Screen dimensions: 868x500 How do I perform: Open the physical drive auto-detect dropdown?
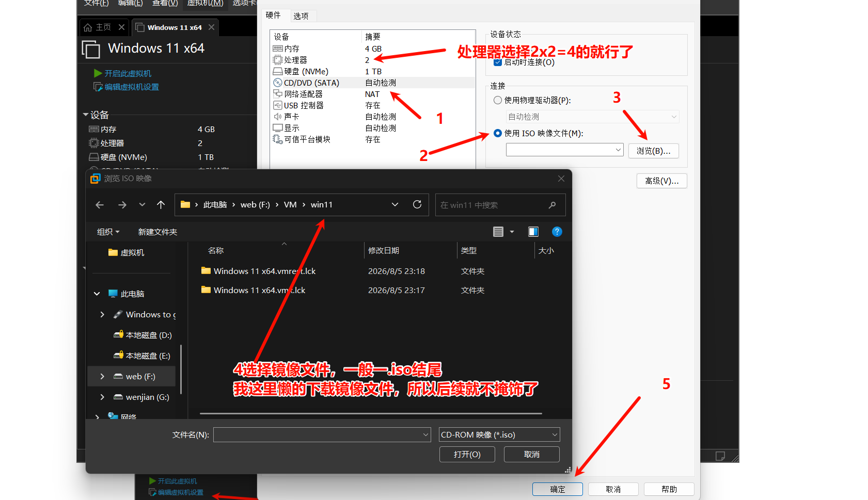point(674,117)
